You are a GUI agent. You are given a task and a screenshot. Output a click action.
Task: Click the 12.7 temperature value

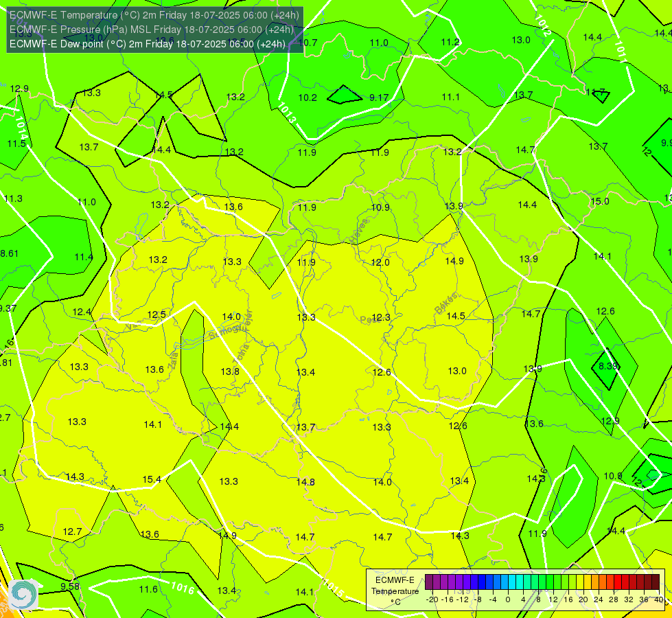point(72,531)
